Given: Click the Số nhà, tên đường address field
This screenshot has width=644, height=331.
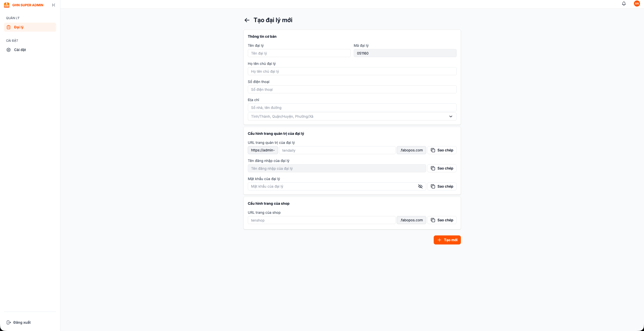Looking at the screenshot, I should coord(352,107).
